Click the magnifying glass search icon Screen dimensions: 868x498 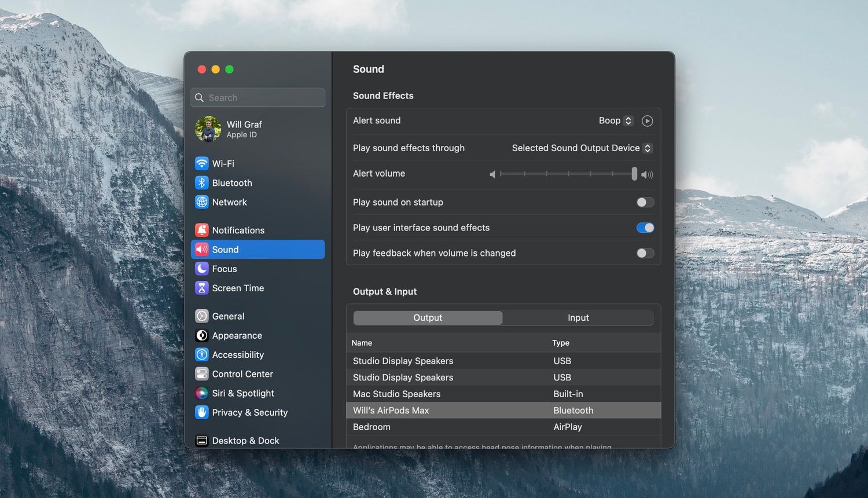click(199, 98)
